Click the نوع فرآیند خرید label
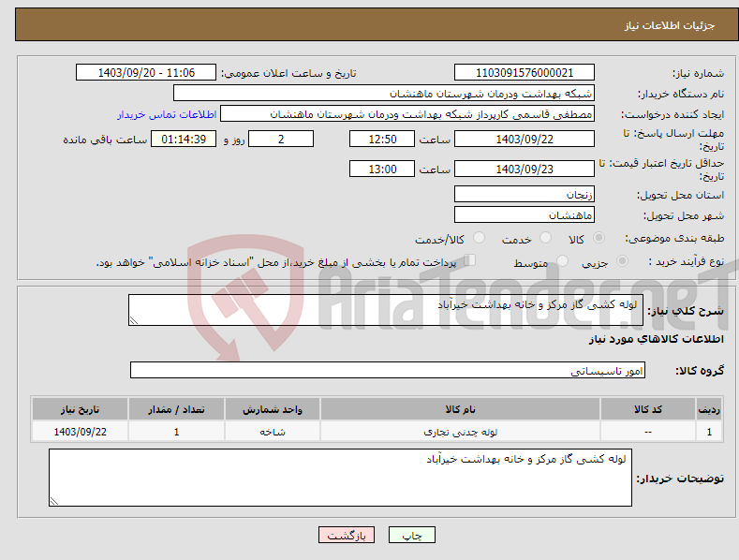 (x=687, y=261)
